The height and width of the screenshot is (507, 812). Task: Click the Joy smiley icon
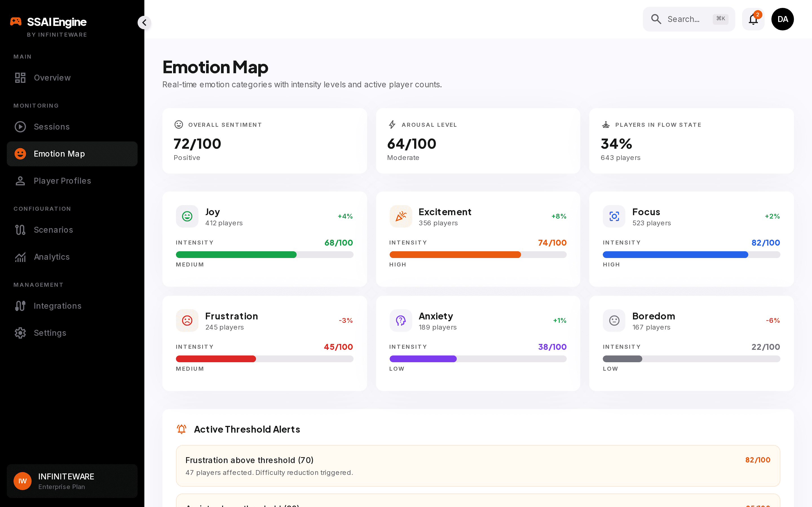[187, 216]
